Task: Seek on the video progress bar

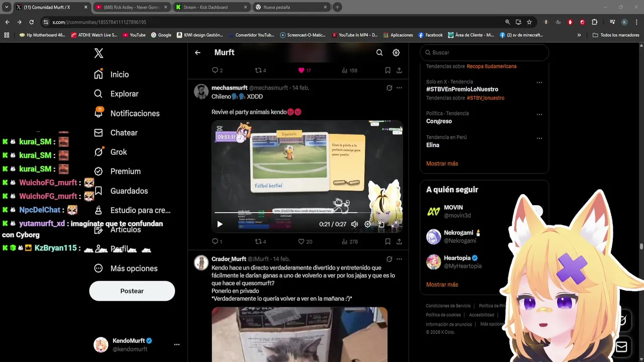Action: click(307, 213)
